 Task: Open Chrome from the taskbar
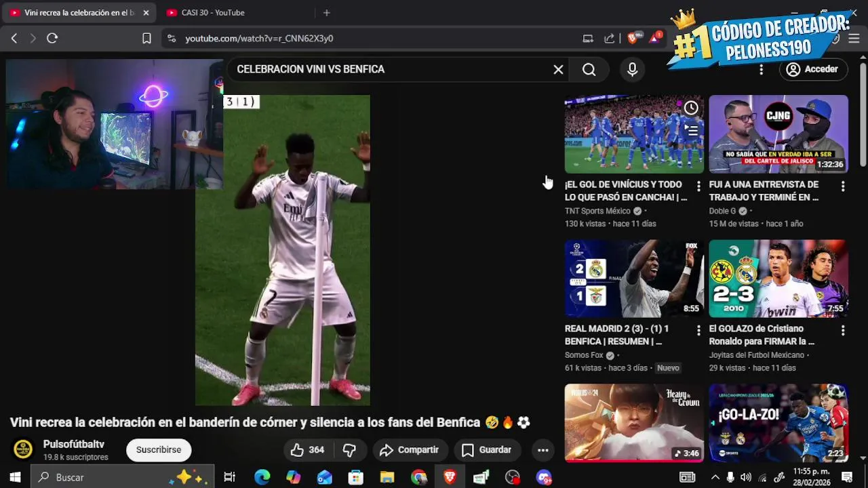[x=419, y=477]
